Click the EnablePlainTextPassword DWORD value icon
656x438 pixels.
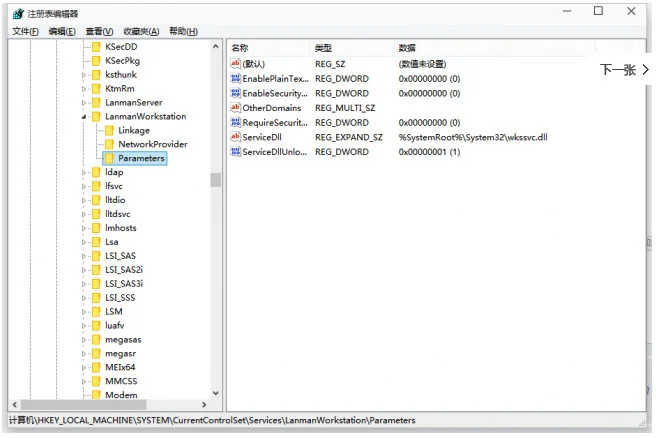[x=236, y=78]
